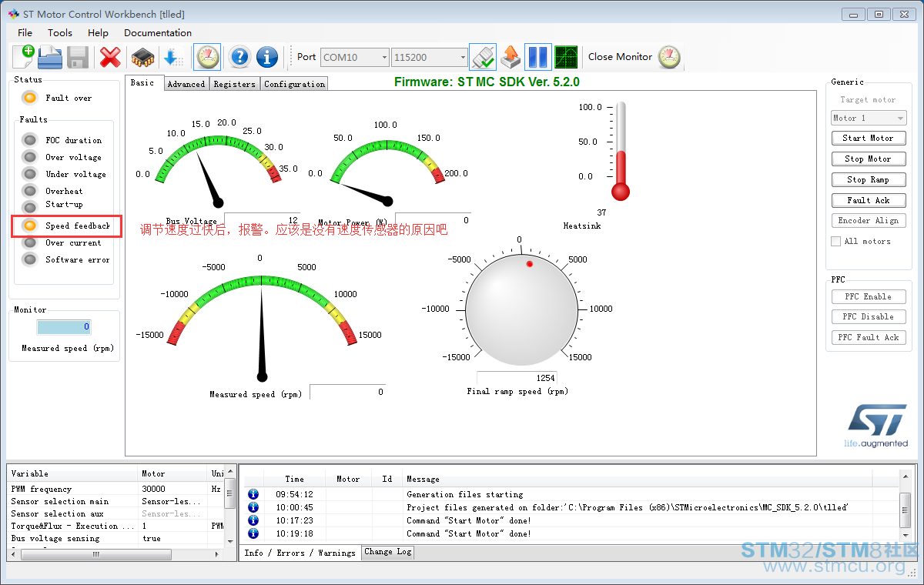
Task: Toggle the All motors checkbox
Action: [x=835, y=241]
